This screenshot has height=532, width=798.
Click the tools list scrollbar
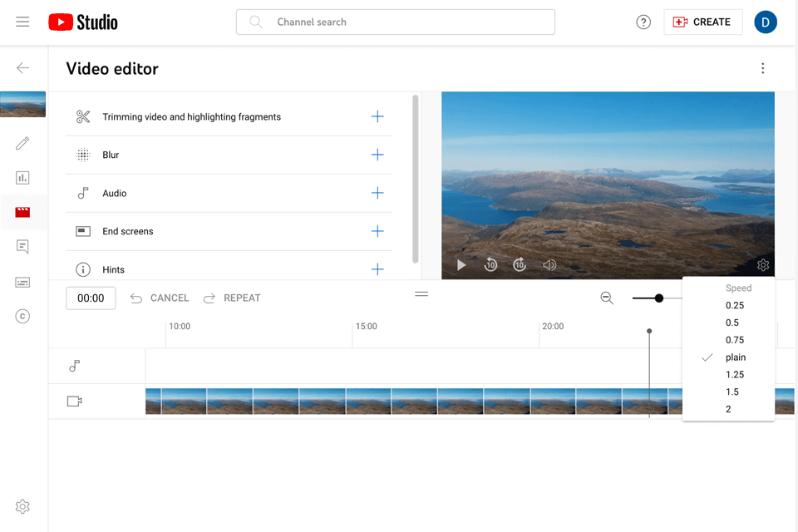click(416, 179)
